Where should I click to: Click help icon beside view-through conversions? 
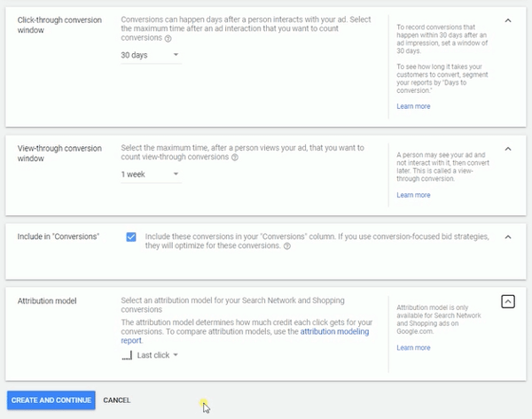click(235, 158)
